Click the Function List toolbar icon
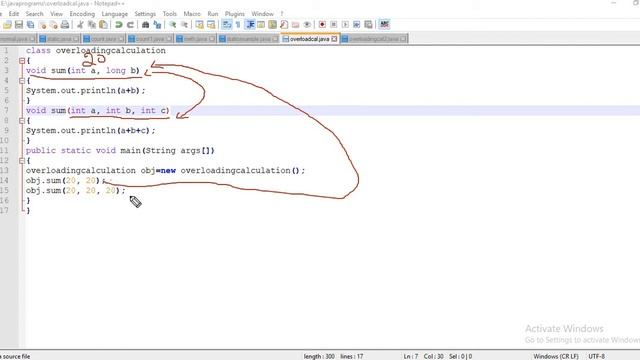The height and width of the screenshot is (360, 640). [284, 24]
